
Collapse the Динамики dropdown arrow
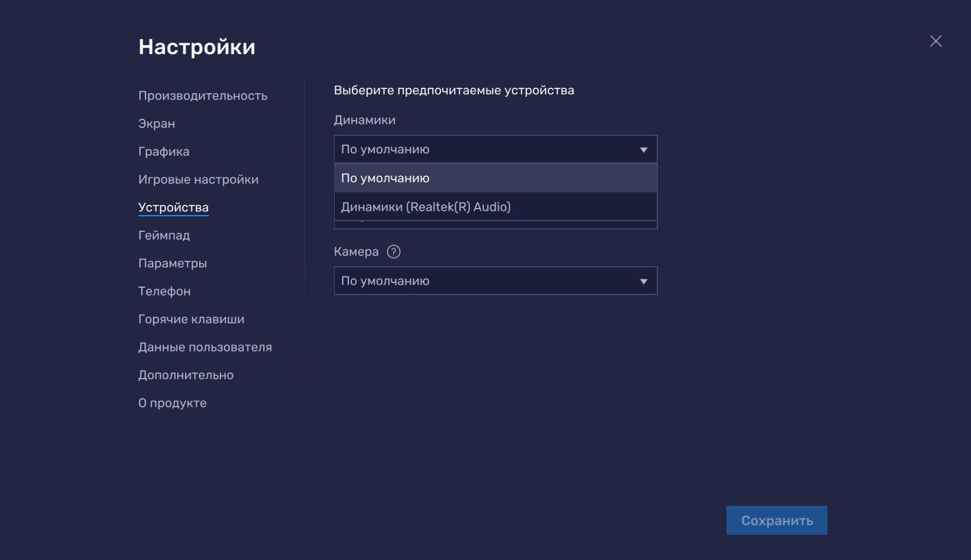[644, 150]
